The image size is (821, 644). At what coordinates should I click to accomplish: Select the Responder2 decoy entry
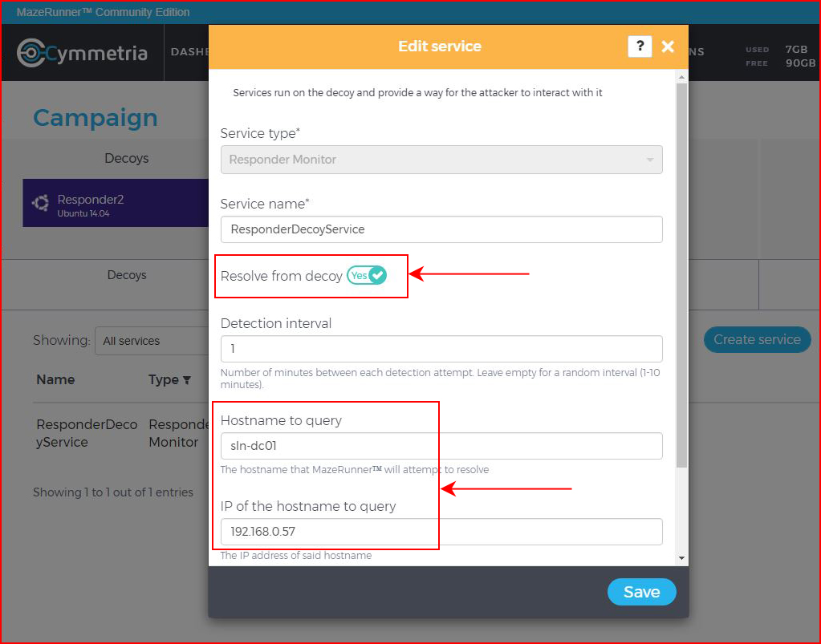pos(116,203)
